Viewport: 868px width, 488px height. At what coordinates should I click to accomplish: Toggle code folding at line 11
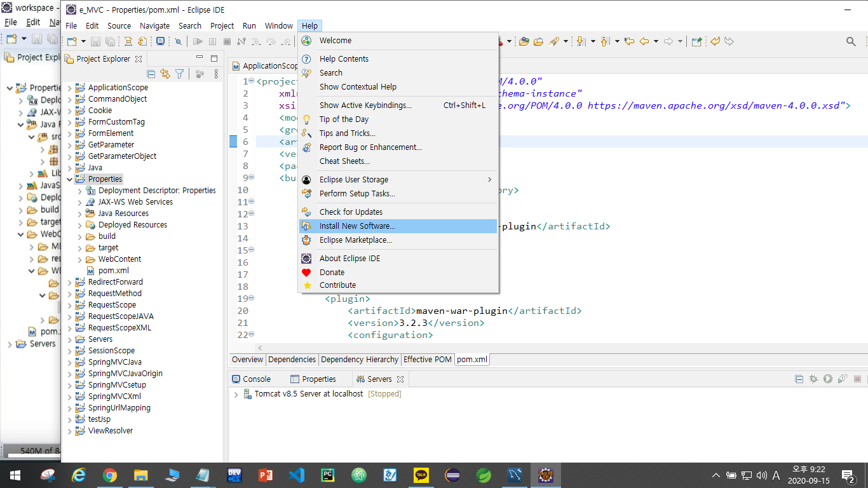252,202
